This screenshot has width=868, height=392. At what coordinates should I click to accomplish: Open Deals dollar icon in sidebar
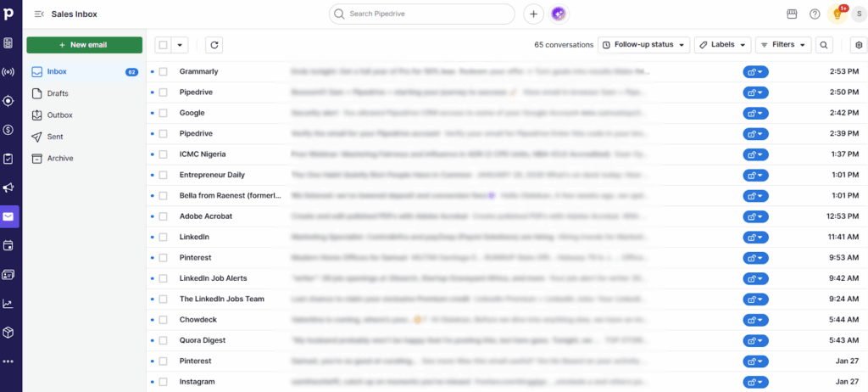[8, 130]
